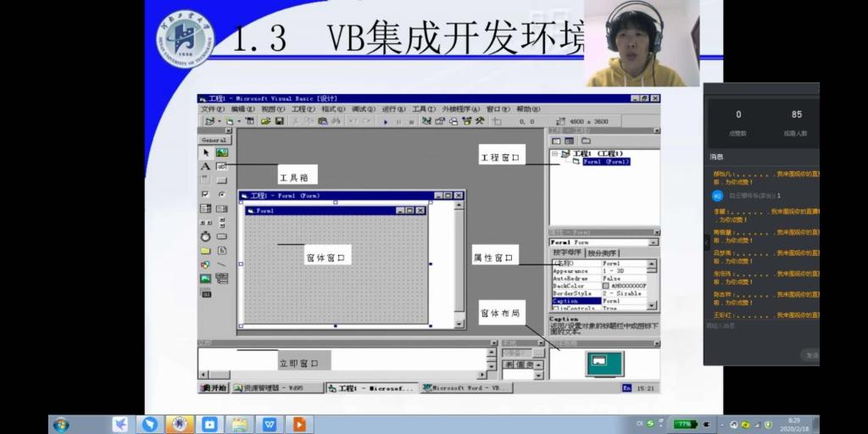
Task: Click the Find binoculars toolbar icon
Action: [336, 121]
